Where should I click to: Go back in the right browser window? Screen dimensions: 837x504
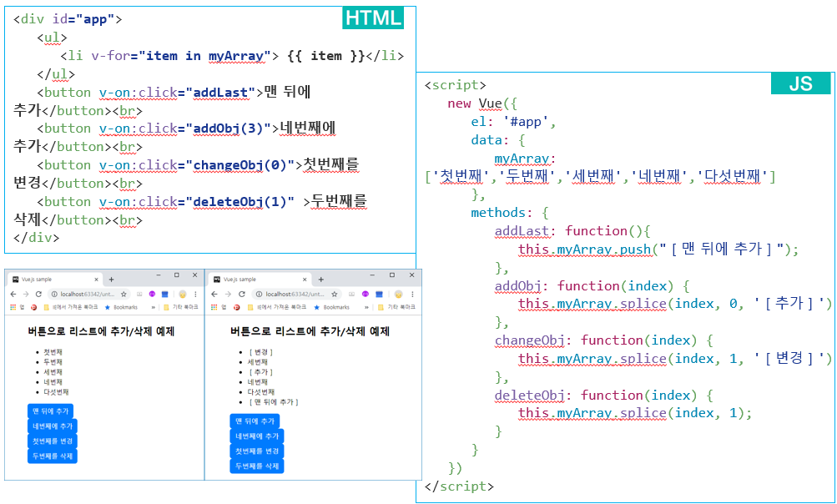click(214, 295)
